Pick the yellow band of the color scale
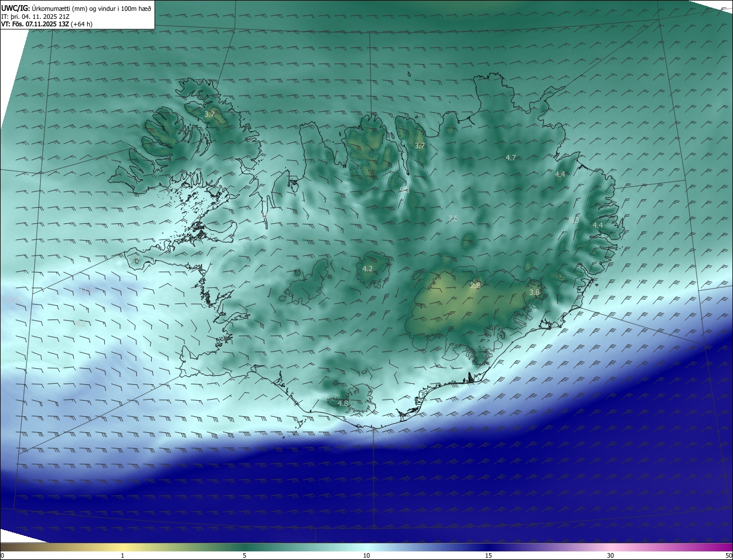The image size is (733, 560). pos(123,547)
